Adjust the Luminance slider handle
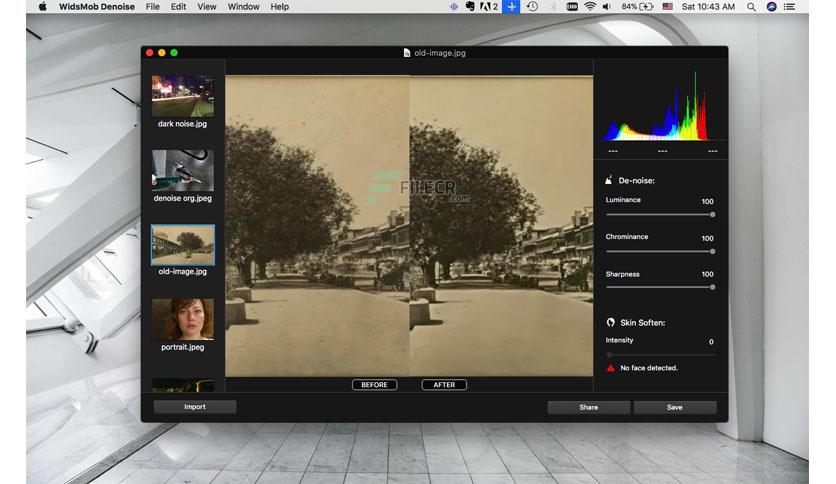 [x=712, y=214]
